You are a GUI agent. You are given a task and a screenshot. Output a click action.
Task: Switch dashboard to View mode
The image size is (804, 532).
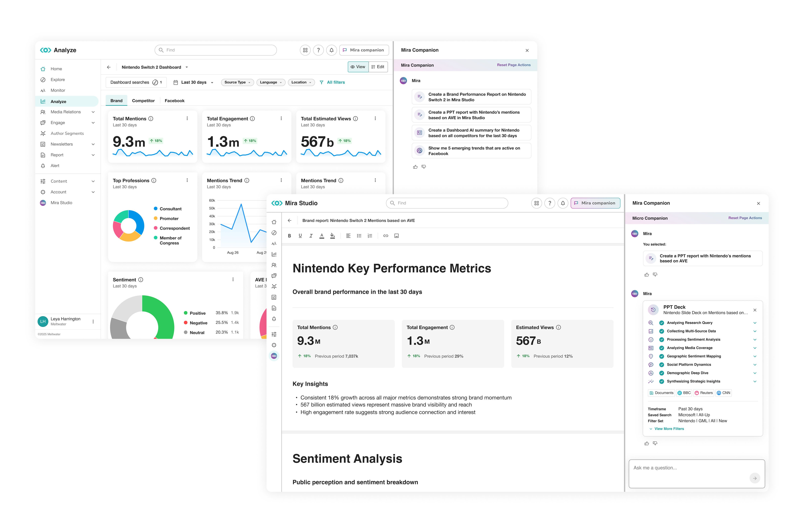coord(358,67)
